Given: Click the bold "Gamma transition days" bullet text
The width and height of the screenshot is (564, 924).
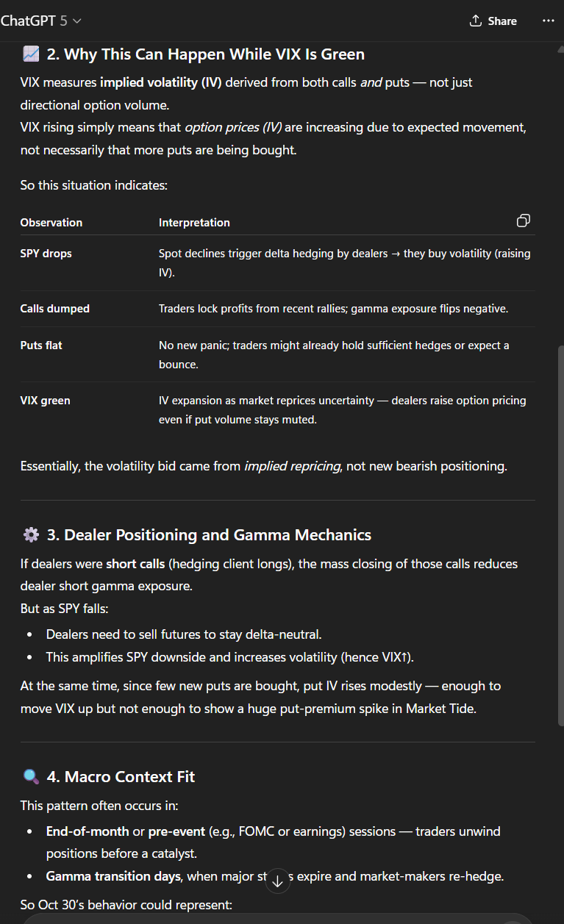Looking at the screenshot, I should (113, 876).
